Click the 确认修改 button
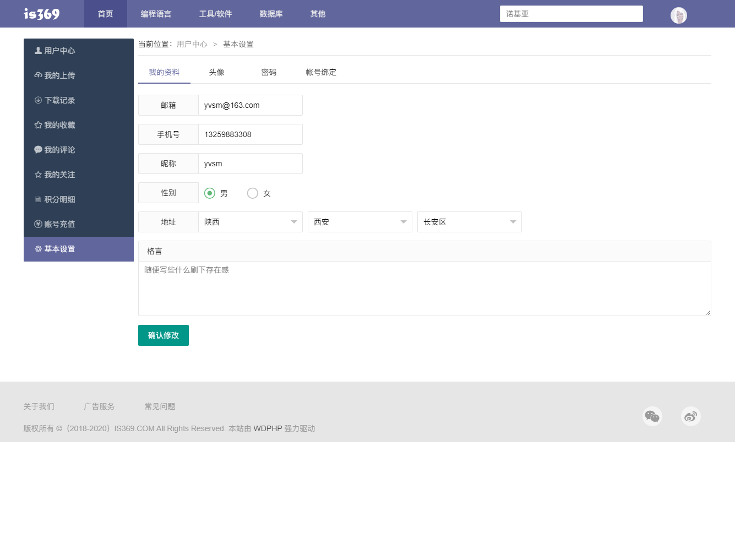Image resolution: width=735 pixels, height=560 pixels. pyautogui.click(x=164, y=335)
